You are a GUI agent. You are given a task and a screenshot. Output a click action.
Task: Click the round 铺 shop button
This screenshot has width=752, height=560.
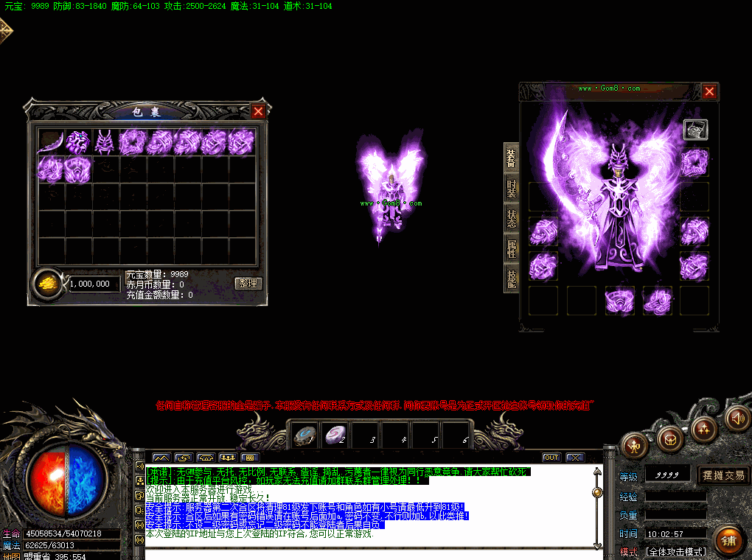pyautogui.click(x=728, y=540)
